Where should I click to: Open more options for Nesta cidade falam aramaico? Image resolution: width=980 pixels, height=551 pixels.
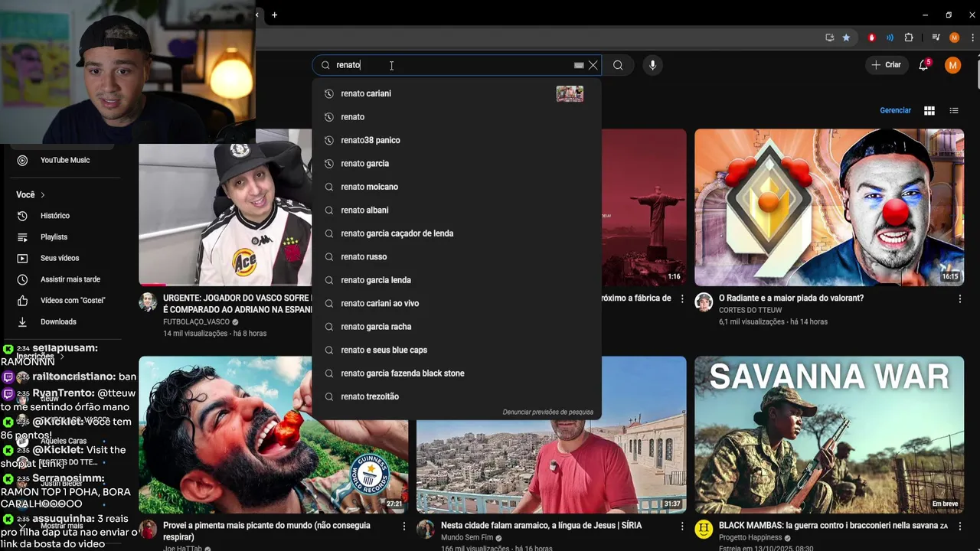pyautogui.click(x=682, y=527)
